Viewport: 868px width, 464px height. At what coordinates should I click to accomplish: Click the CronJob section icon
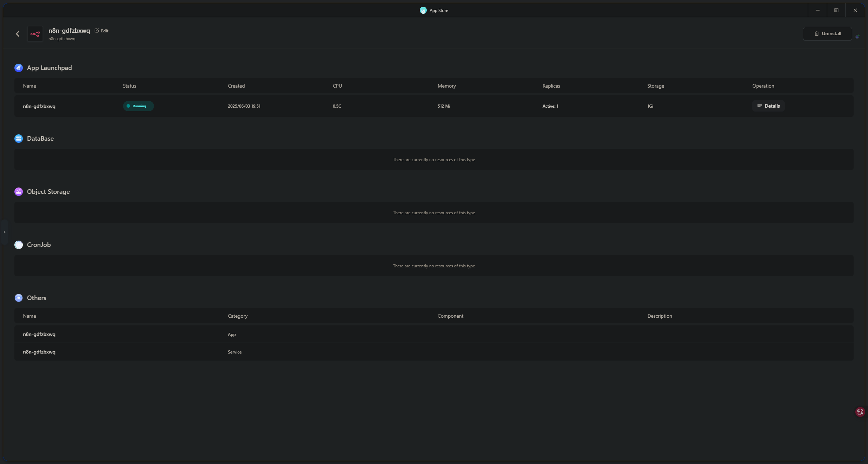[19, 245]
